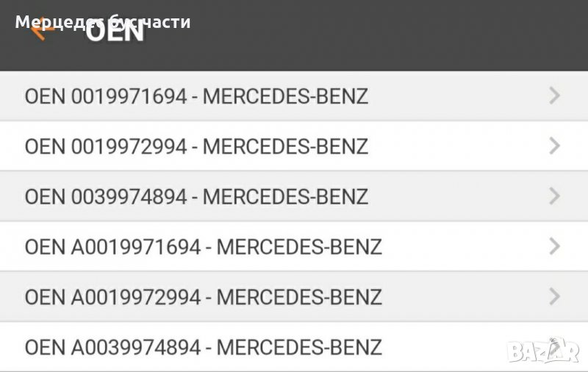Viewport: 588px width, 372px height.
Task: Tap MERCEDES-BENZ text in last row
Action: click(300, 347)
